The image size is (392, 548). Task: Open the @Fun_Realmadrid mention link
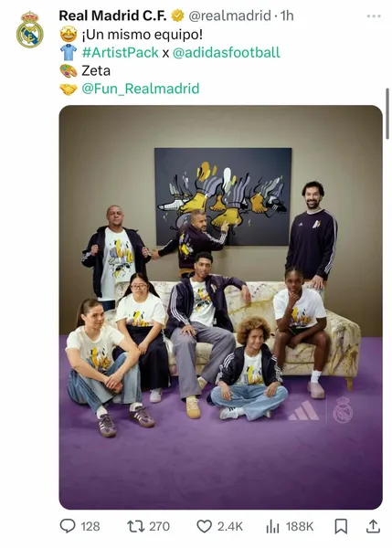[x=141, y=89]
